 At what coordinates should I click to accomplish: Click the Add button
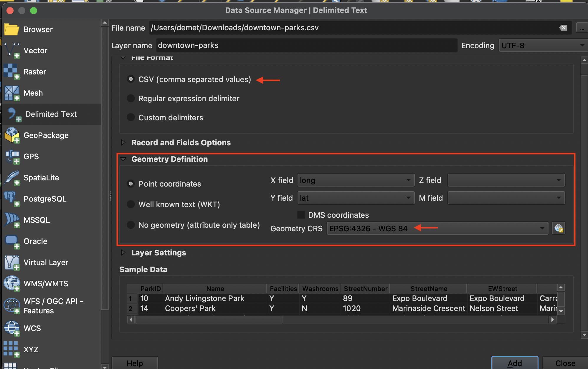pos(515,363)
